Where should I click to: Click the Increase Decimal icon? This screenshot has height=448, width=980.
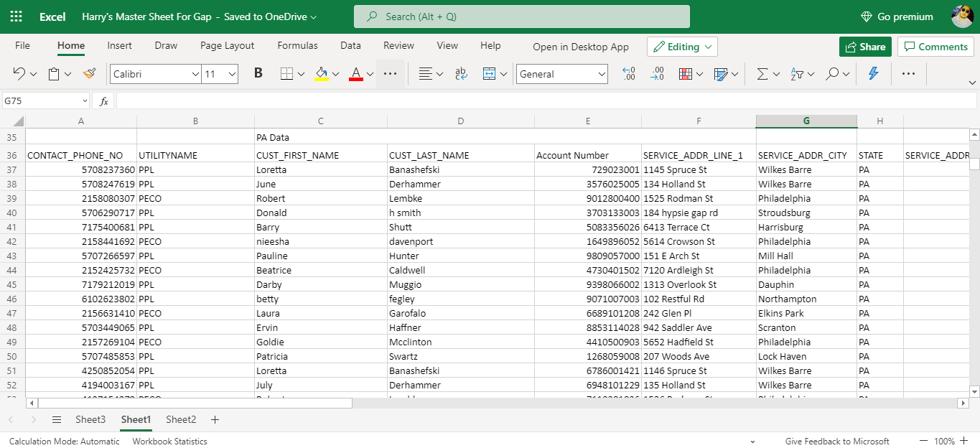coord(629,74)
